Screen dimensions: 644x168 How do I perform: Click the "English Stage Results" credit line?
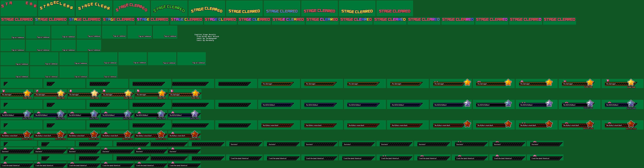(205, 34)
